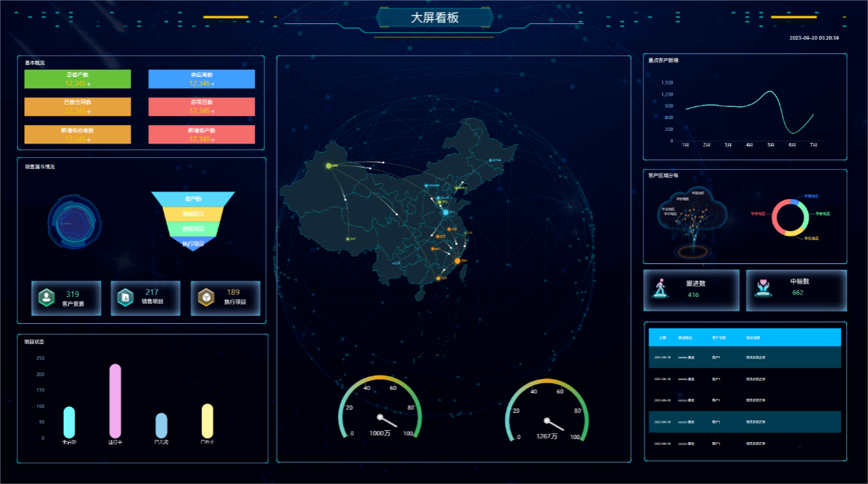Screen dimensions: 868x484
Task: Click the yellow bar in 项目状态 chart
Action: [x=207, y=420]
